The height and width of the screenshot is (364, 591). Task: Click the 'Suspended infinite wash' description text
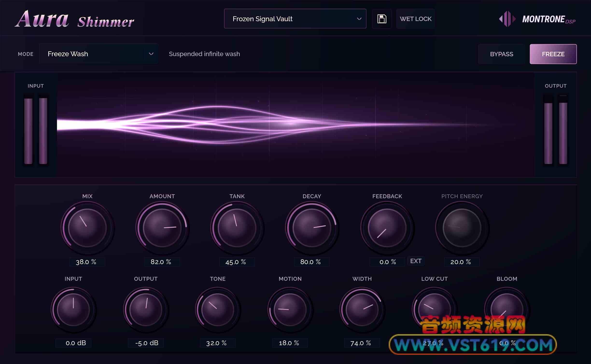(x=204, y=54)
